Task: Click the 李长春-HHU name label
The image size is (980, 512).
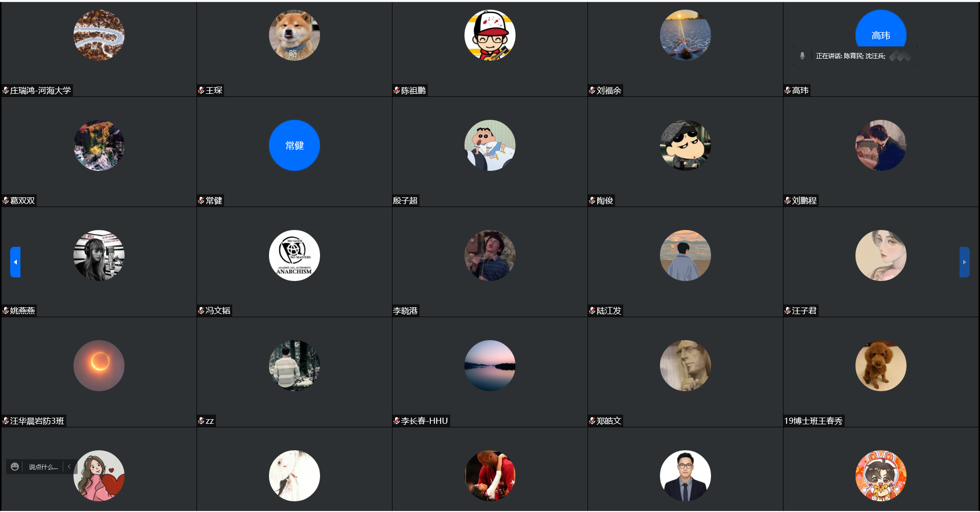Action: (425, 421)
